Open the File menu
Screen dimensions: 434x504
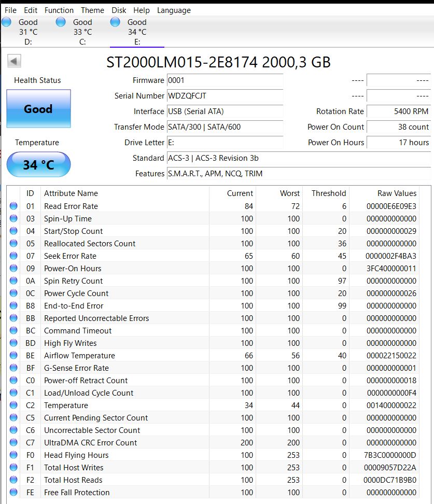coord(10,10)
